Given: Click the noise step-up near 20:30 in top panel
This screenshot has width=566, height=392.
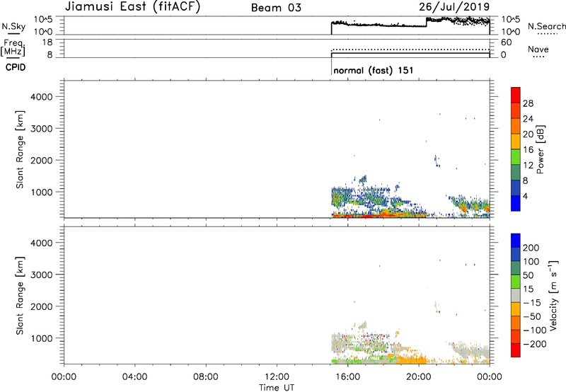Looking at the screenshot, I should coord(427,22).
